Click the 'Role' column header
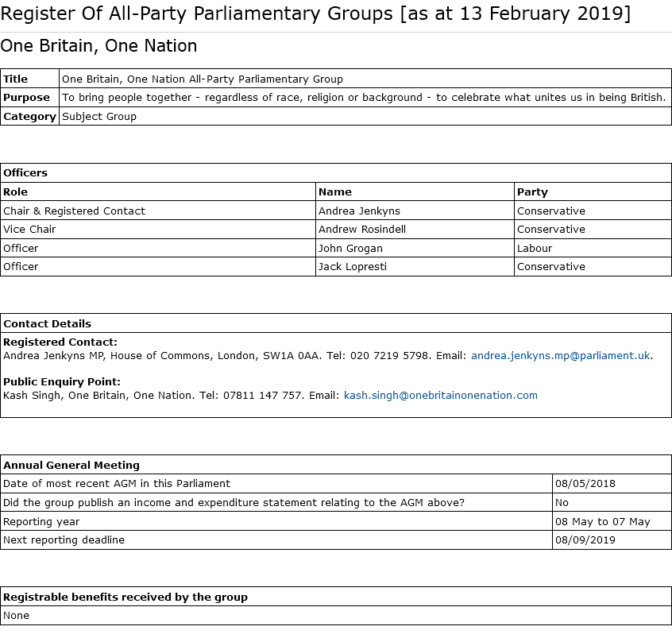The width and height of the screenshot is (672, 638). coord(158,191)
